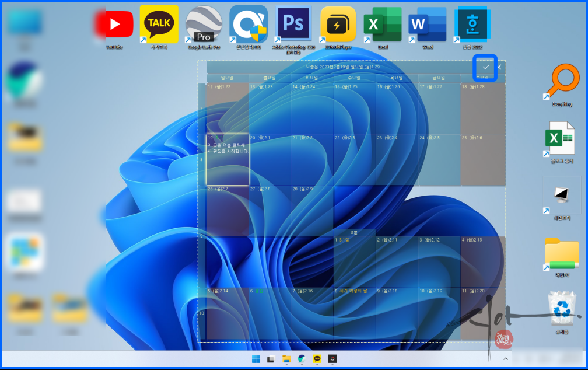
Task: Select the calendar cell dated 28 (음)2.9
Action: click(312, 211)
